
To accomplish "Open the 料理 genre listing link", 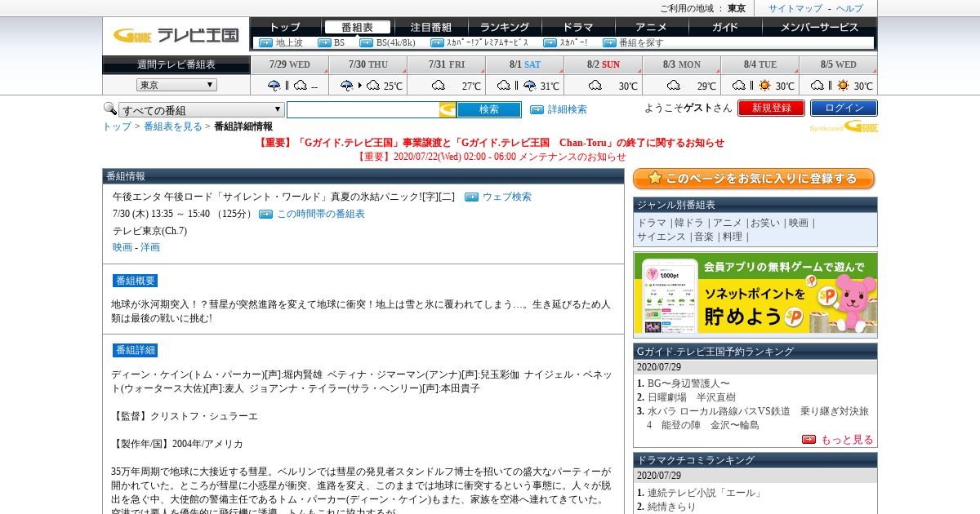I will tap(732, 237).
